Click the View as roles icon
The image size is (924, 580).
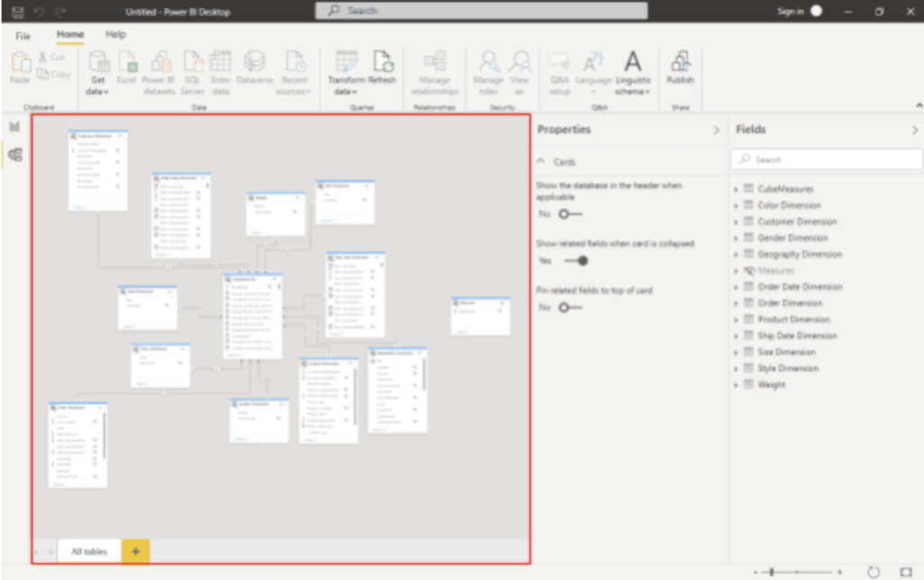coord(520,61)
